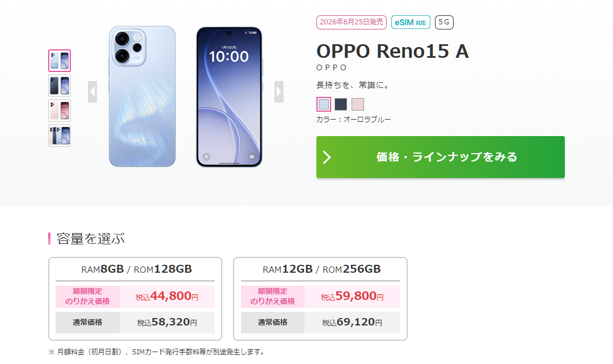This screenshot has height=364, width=613.
Task: Choose the dark navy color swatch
Action: point(340,104)
